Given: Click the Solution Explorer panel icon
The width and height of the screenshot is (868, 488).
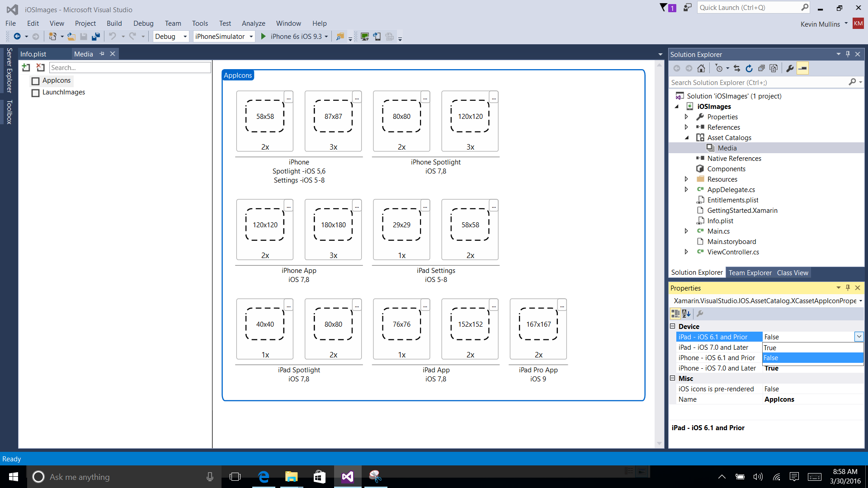Looking at the screenshot, I should 697,272.
